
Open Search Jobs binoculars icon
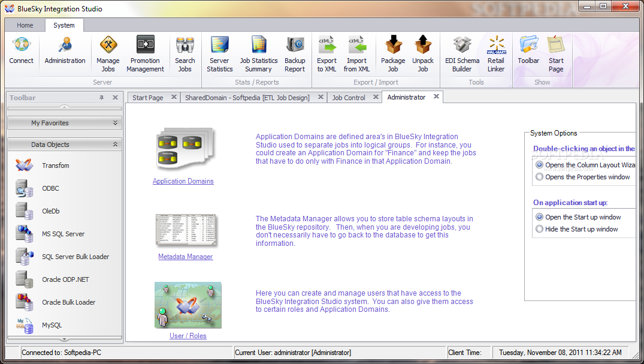[x=185, y=55]
